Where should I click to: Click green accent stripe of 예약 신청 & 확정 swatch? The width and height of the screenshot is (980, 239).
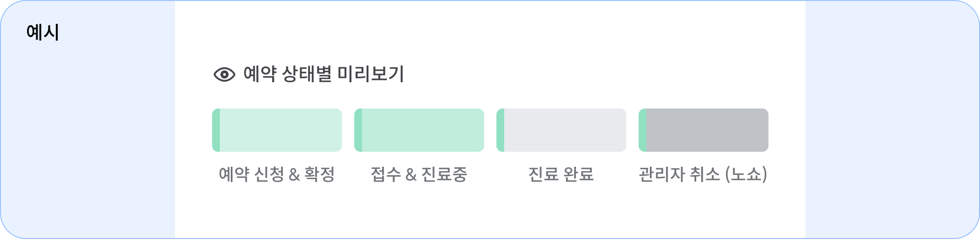[x=216, y=130]
